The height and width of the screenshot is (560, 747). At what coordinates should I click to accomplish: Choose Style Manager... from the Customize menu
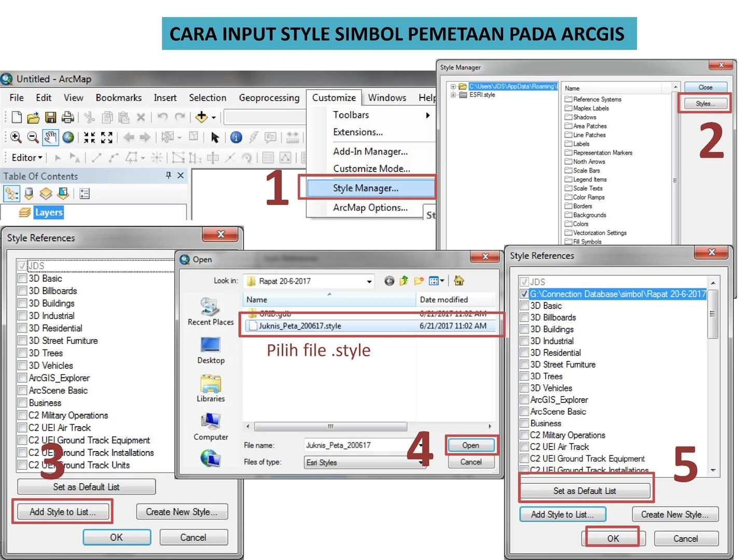tap(371, 188)
